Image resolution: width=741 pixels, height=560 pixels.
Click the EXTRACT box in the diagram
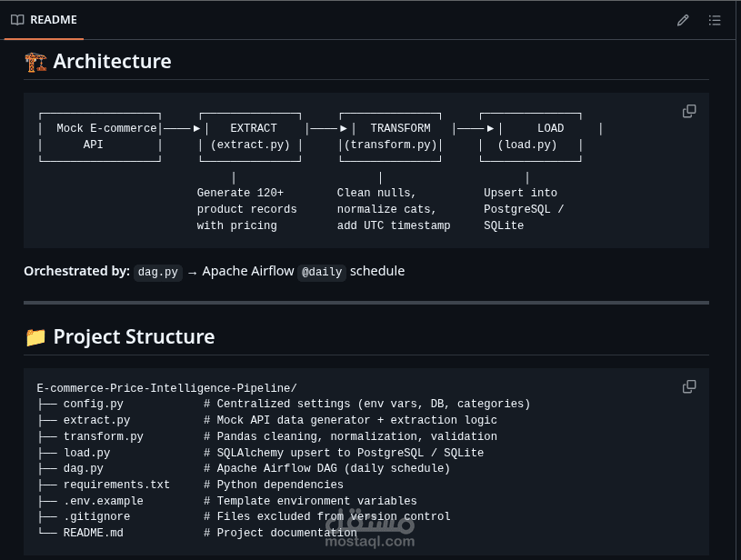coord(250,137)
